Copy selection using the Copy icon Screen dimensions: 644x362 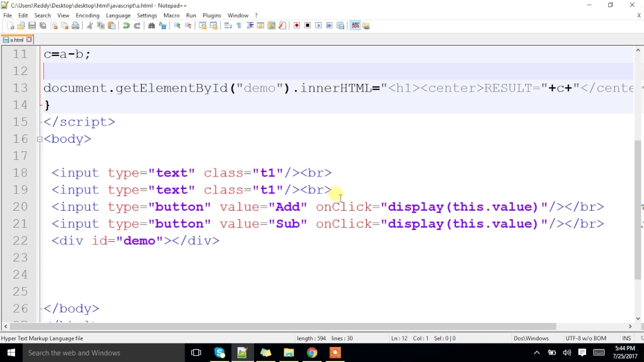click(101, 26)
